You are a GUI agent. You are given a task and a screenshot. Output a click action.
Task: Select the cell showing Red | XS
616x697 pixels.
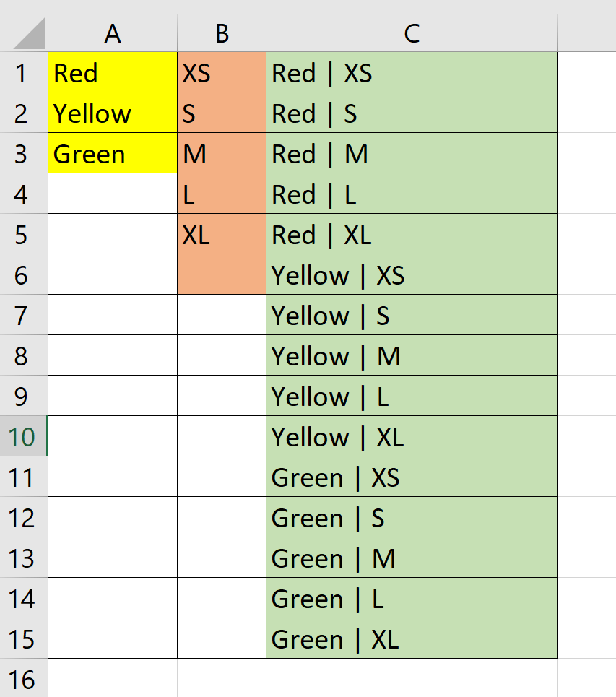411,73
